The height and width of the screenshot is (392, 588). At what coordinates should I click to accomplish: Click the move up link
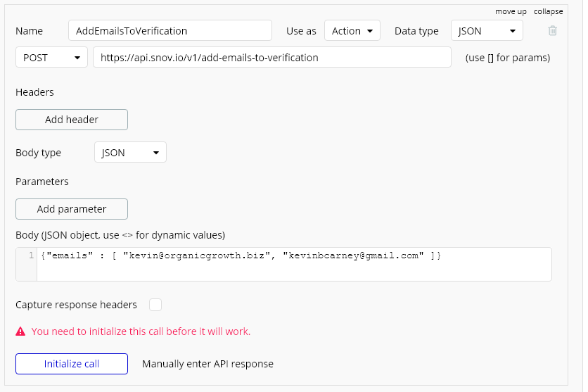coord(511,12)
